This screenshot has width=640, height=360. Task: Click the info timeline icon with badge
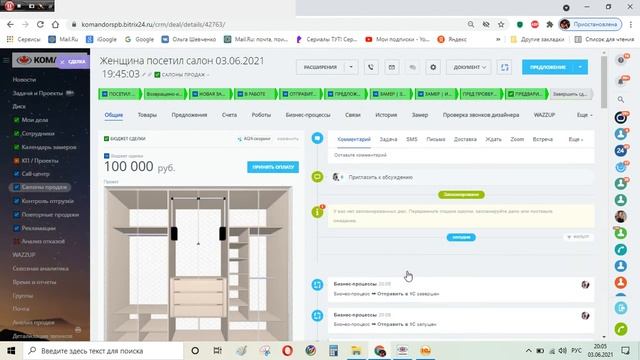click(318, 212)
